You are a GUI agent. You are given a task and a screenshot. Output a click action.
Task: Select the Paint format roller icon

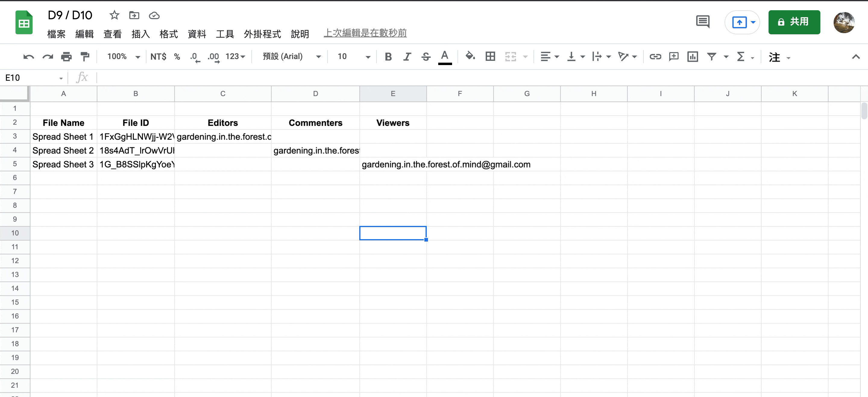(x=85, y=57)
